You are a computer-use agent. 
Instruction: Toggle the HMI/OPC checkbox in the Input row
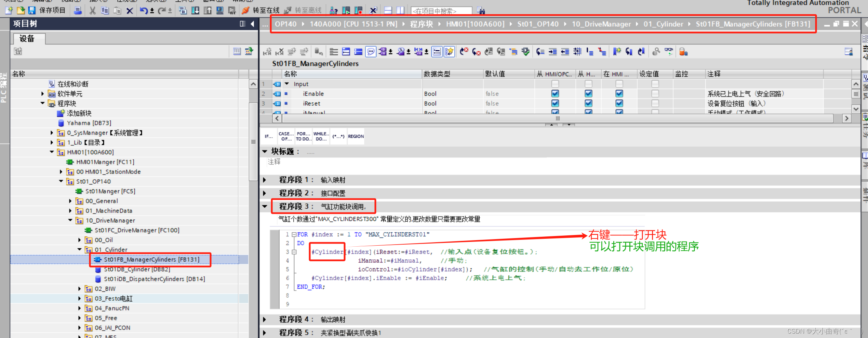pos(555,84)
